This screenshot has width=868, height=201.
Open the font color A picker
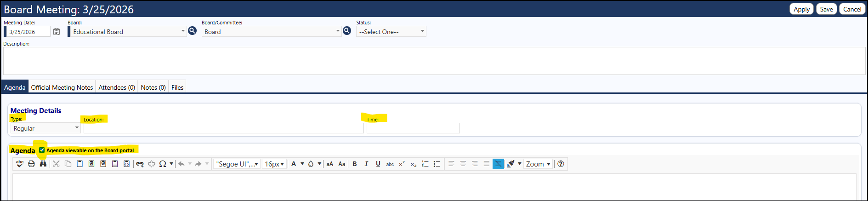(294, 164)
